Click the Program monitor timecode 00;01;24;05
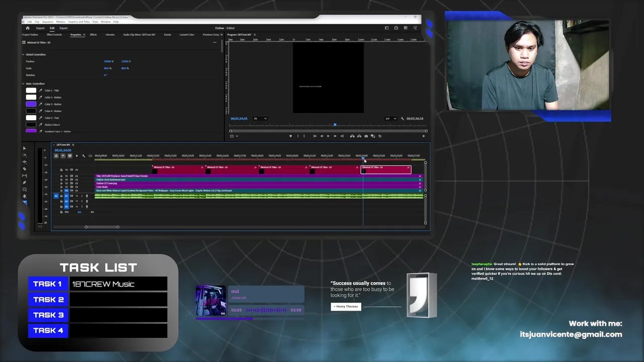 (239, 119)
